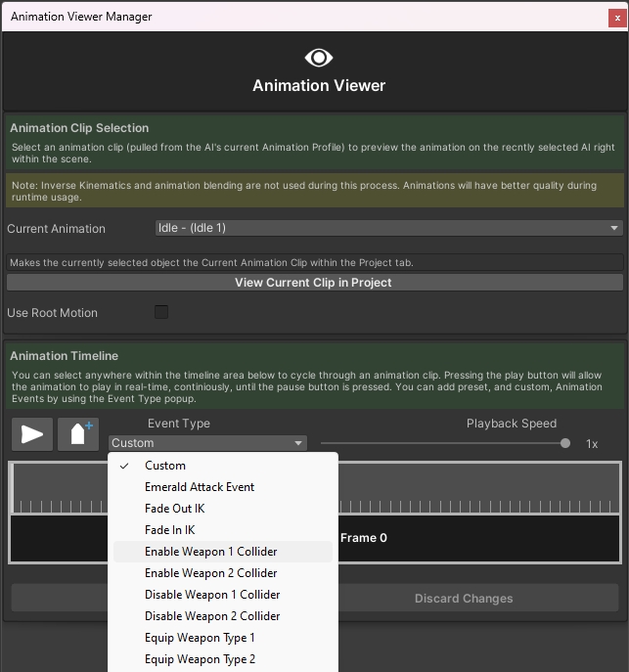Pick Fade In IK event type
The height and width of the screenshot is (672, 629).
pyautogui.click(x=170, y=530)
